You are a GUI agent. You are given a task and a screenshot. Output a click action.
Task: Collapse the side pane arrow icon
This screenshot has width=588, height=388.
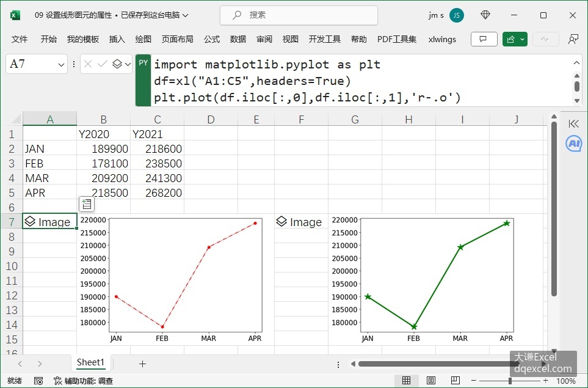(574, 124)
